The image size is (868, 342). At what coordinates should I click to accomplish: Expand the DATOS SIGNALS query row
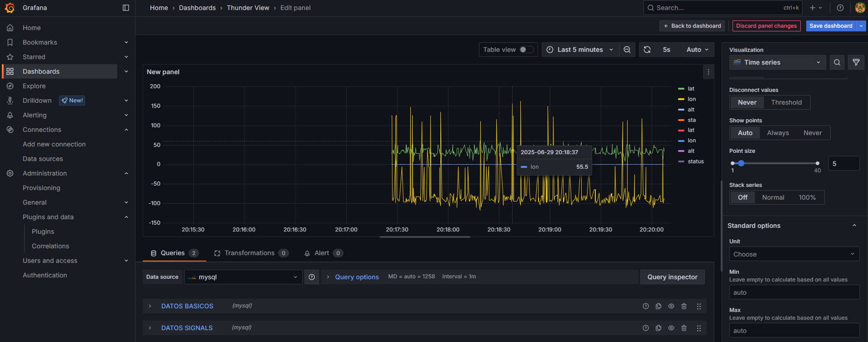coord(150,328)
